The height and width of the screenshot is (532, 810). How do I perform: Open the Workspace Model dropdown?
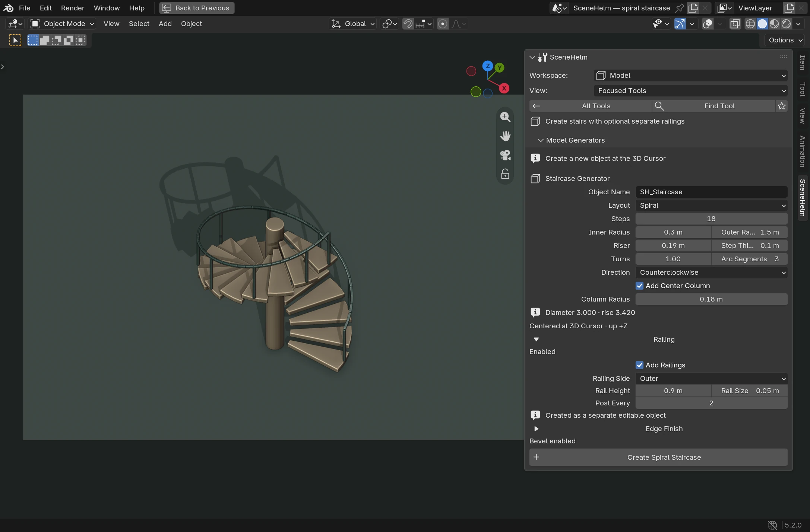pos(690,76)
